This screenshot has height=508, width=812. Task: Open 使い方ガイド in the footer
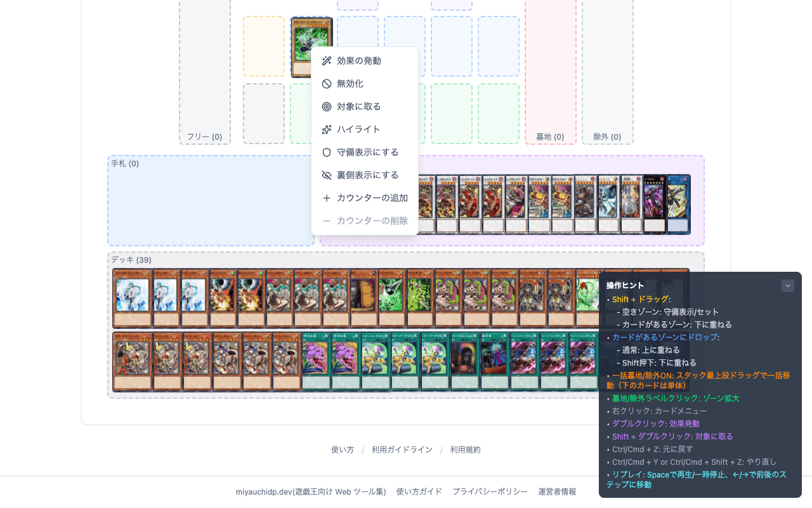(419, 491)
